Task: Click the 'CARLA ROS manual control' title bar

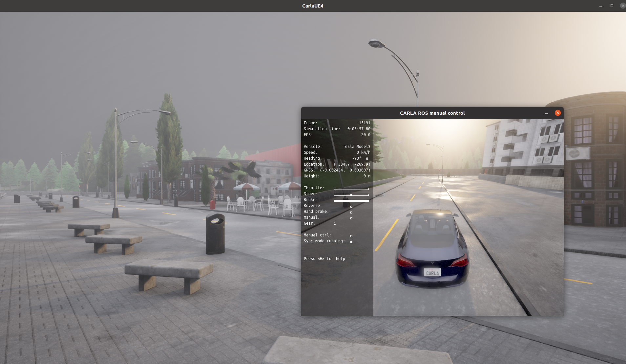Action: (432, 113)
